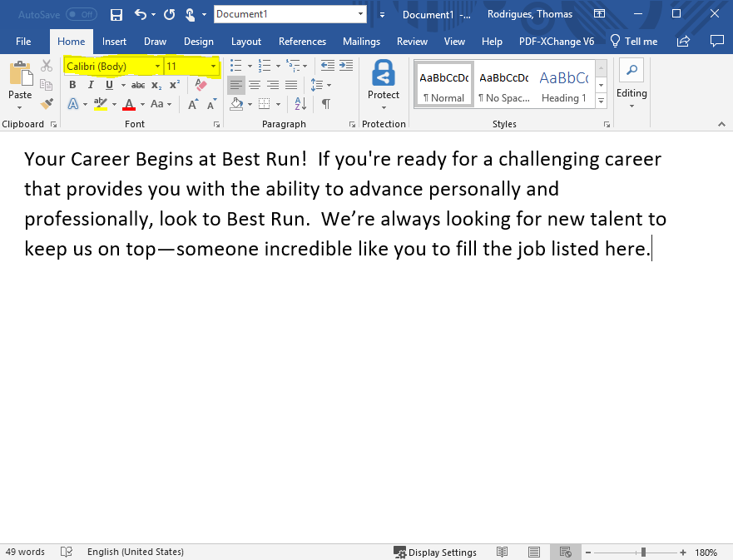The width and height of the screenshot is (733, 560).
Task: Undo the last action
Action: (x=141, y=14)
